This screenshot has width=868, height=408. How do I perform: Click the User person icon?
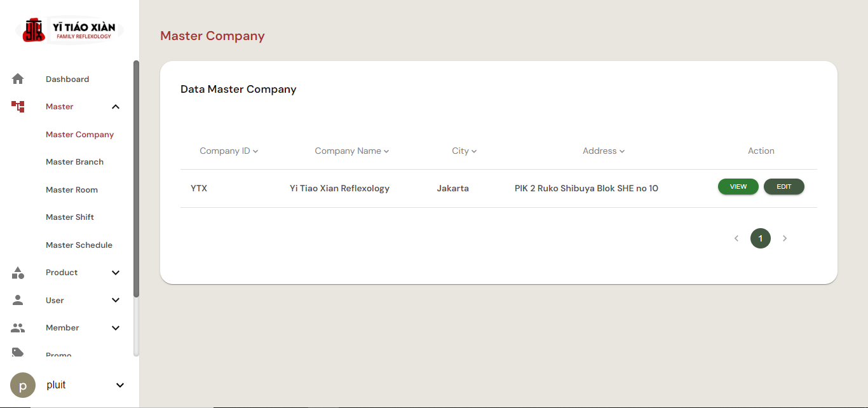(x=18, y=300)
